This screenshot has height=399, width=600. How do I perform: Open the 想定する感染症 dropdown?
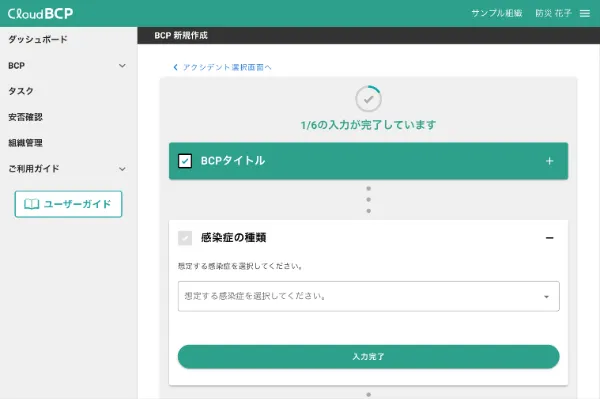368,296
